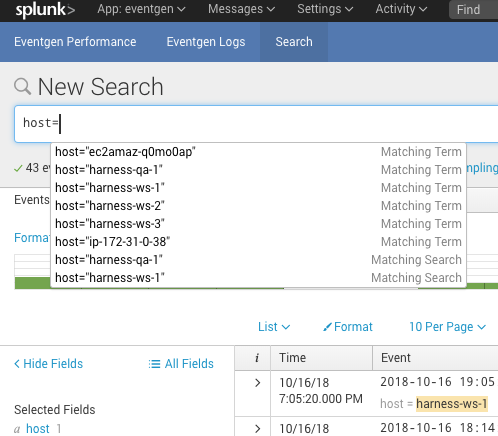Open App: eventgen dropdown
Screen dimensions: 498x436
point(141,9)
